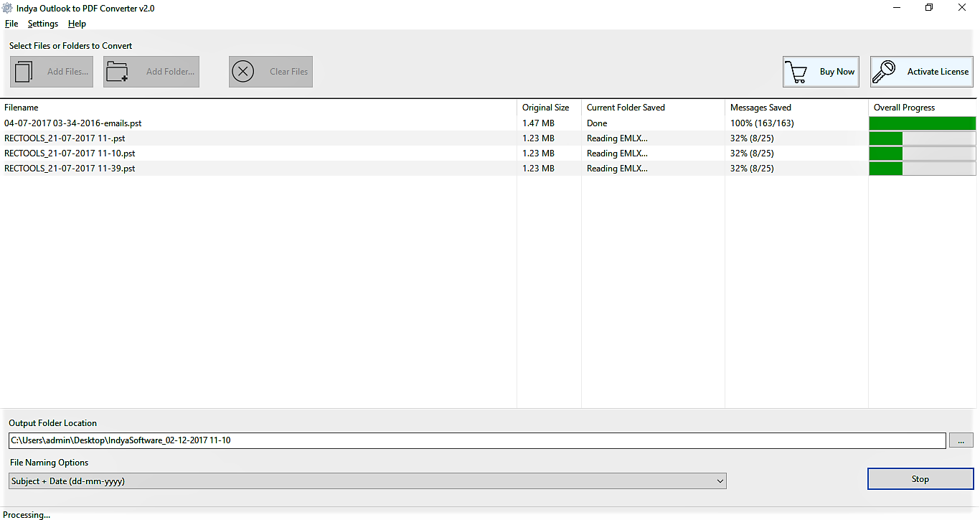Click the app gear icon in title bar
980x520 pixels.
pos(7,8)
